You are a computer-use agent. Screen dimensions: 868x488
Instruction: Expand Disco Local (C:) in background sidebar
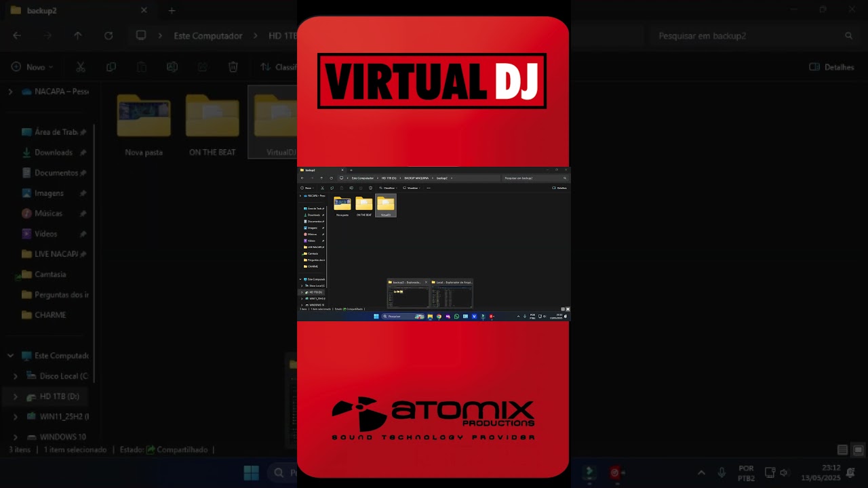[16, 375]
